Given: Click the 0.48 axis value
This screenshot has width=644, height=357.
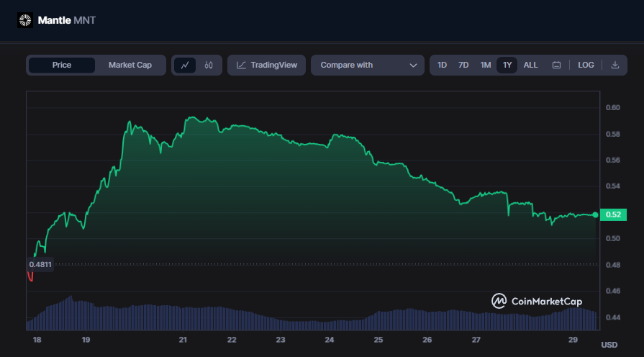Looking at the screenshot, I should click(x=613, y=265).
